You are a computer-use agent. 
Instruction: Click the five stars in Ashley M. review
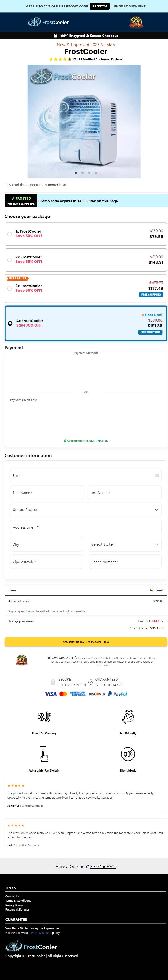16,786
